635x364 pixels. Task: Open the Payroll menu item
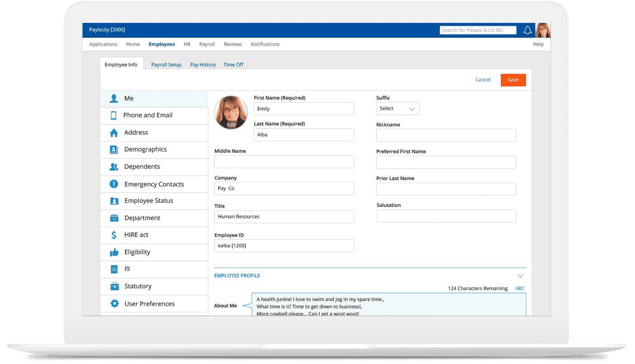[207, 45]
